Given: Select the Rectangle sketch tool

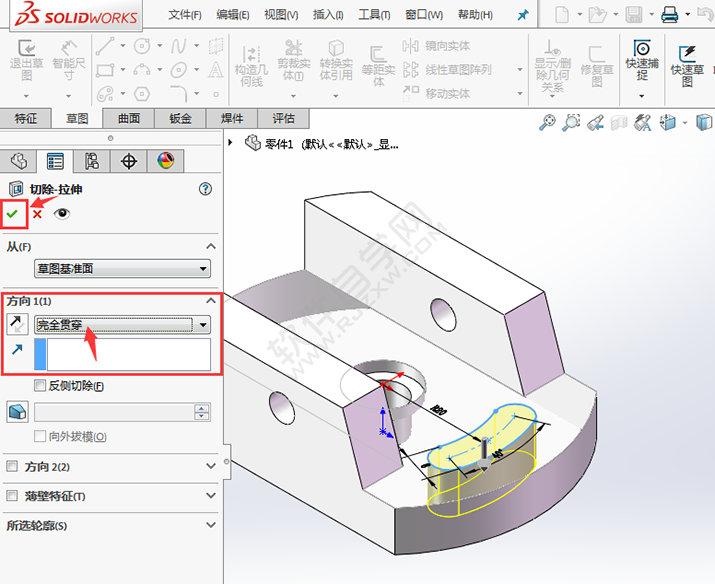Looking at the screenshot, I should [x=105, y=71].
